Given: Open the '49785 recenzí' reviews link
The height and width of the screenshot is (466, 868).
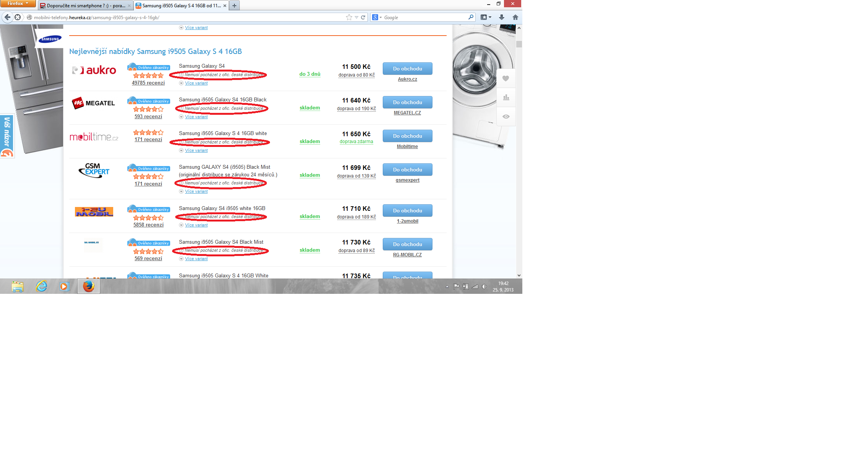Looking at the screenshot, I should pos(148,83).
